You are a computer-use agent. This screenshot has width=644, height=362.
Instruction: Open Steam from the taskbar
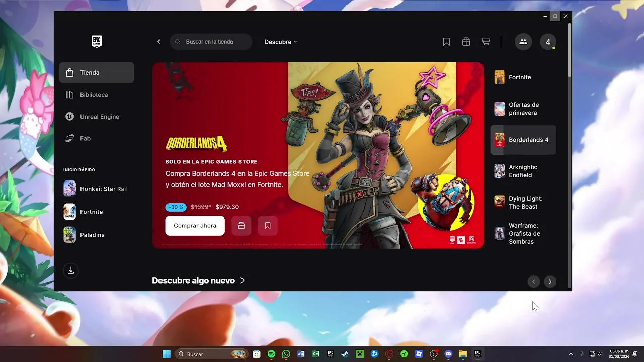[x=345, y=354]
